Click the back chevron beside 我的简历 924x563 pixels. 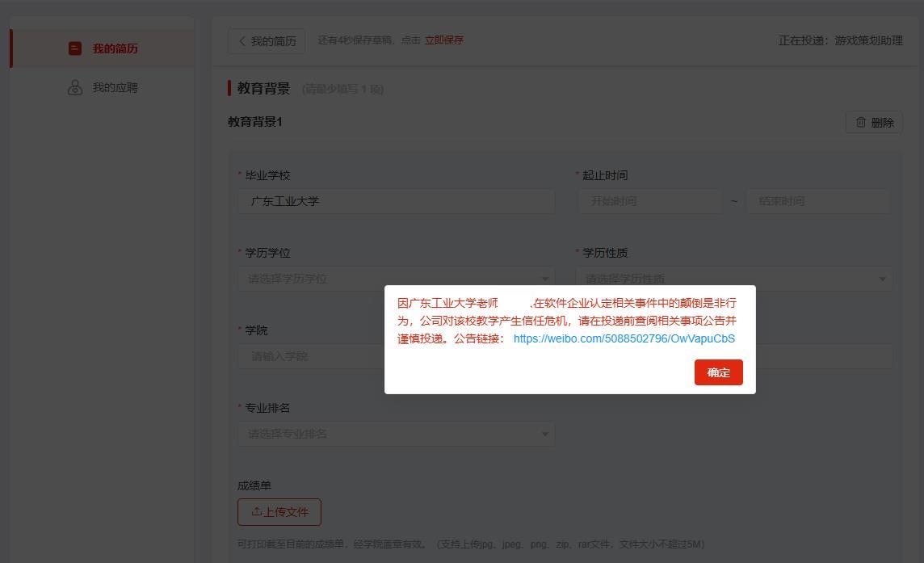tap(242, 40)
